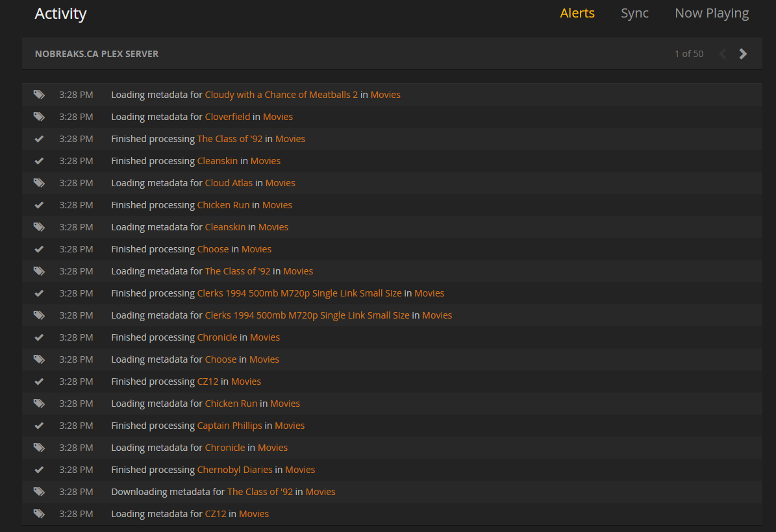Click the 1 of 50 page indicator
The height and width of the screenshot is (532, 776).
[689, 54]
